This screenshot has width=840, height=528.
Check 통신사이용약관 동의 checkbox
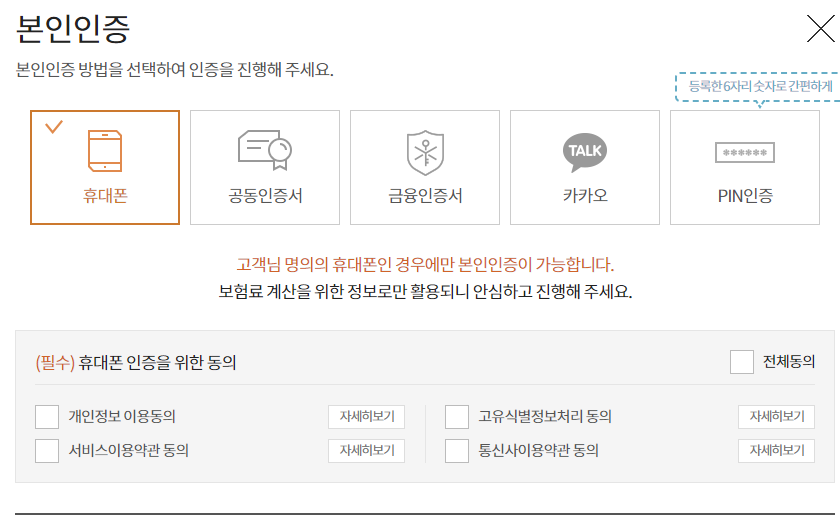(x=456, y=451)
